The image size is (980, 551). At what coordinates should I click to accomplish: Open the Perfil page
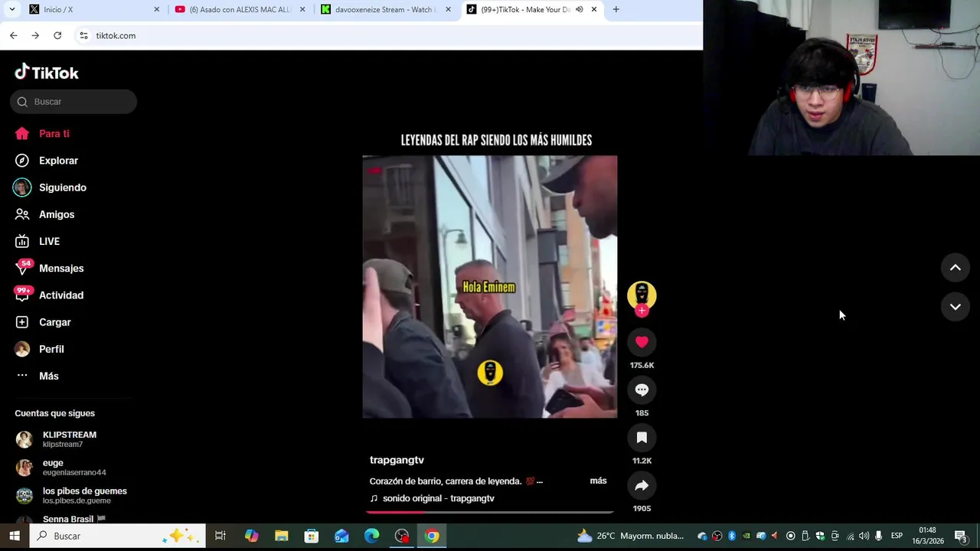click(40, 349)
